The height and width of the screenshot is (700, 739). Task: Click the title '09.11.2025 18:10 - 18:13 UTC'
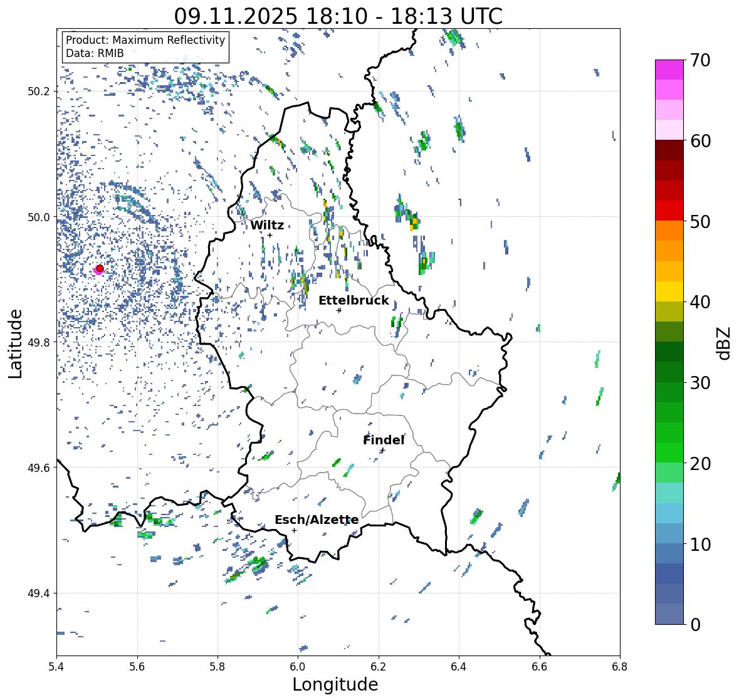click(x=338, y=16)
